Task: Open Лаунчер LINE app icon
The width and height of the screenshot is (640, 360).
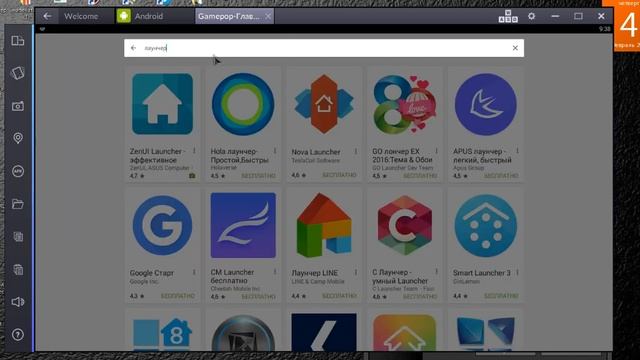Action: point(324,225)
